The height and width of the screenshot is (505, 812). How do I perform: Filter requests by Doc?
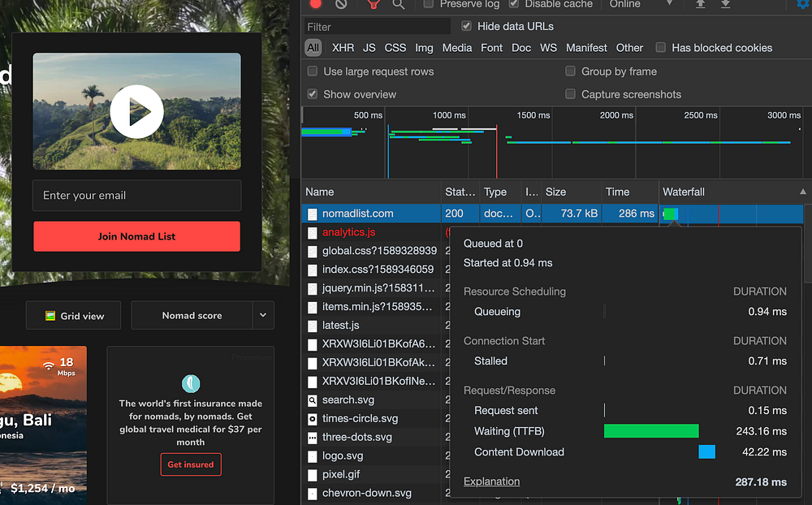click(x=521, y=48)
